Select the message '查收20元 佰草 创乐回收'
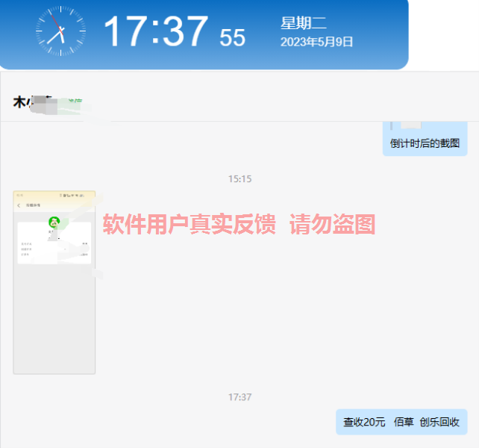 click(401, 422)
